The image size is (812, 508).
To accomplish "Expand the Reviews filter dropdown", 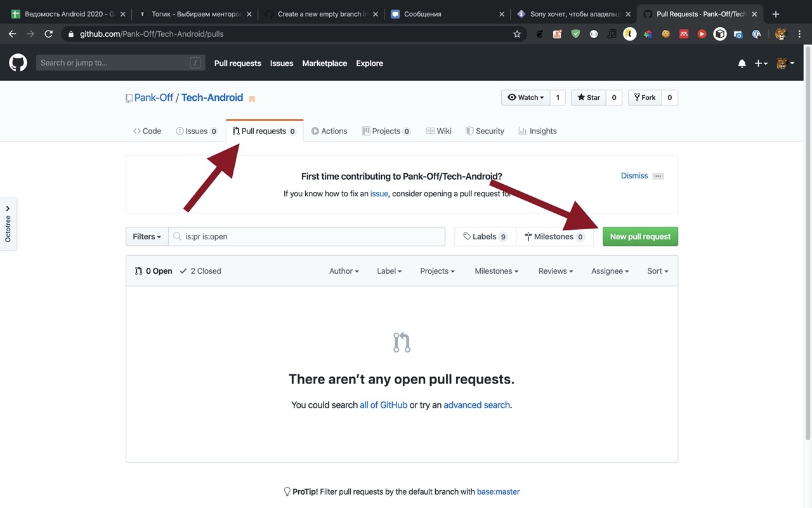I will [556, 271].
